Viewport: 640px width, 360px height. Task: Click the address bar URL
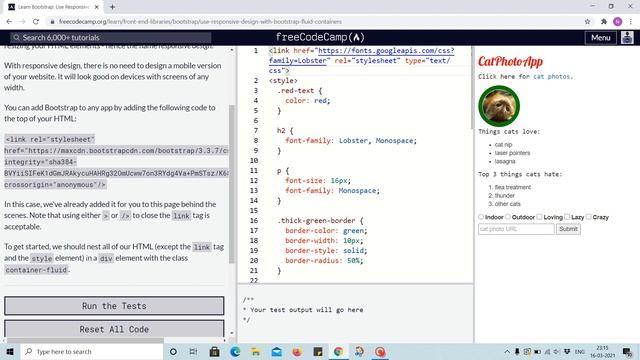point(200,22)
